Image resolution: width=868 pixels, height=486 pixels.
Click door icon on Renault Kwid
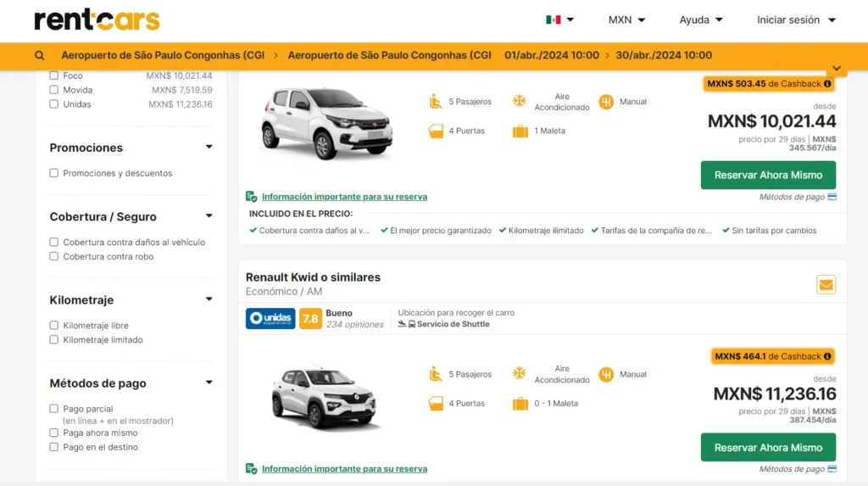point(436,404)
